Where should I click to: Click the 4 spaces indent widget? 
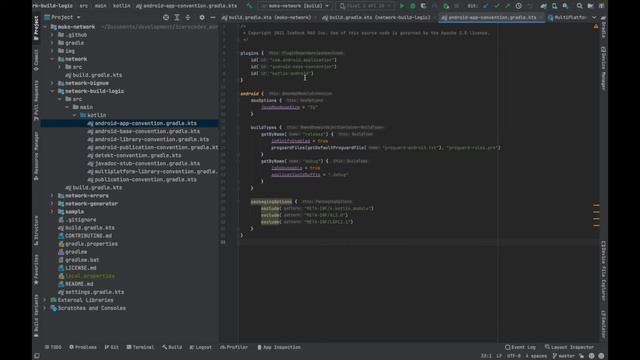tap(536, 356)
